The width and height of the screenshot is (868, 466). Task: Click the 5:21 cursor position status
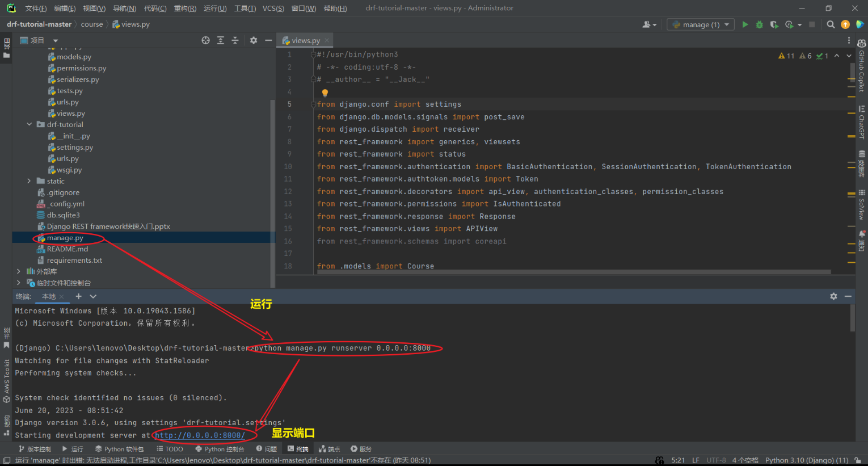coord(678,460)
